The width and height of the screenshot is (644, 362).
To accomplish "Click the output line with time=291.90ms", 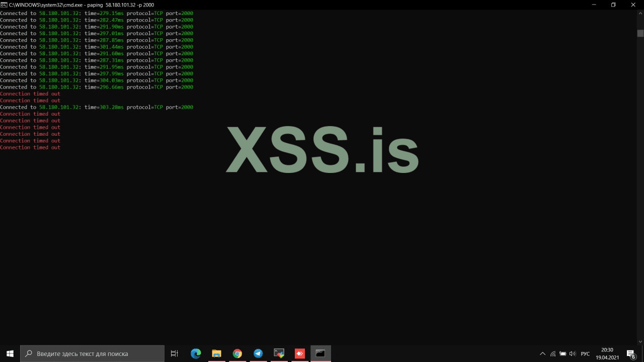I will [97, 27].
